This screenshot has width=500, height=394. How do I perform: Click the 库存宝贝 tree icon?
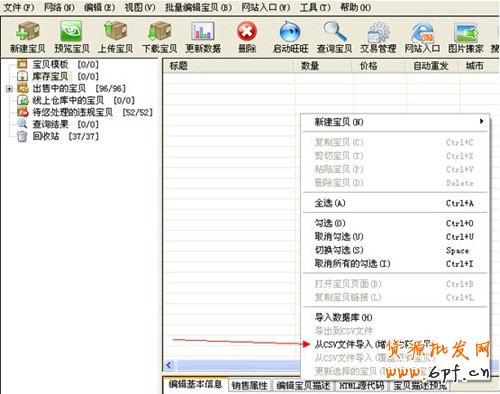point(22,76)
